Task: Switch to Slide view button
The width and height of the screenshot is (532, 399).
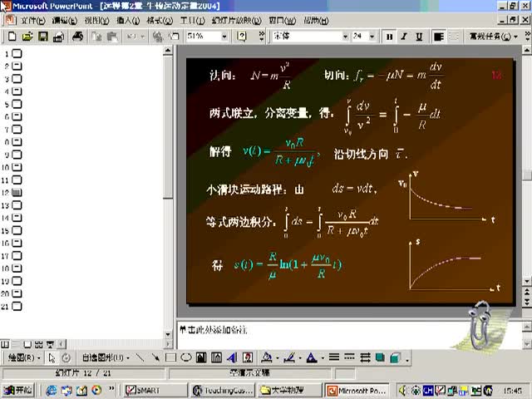Action: point(27,344)
